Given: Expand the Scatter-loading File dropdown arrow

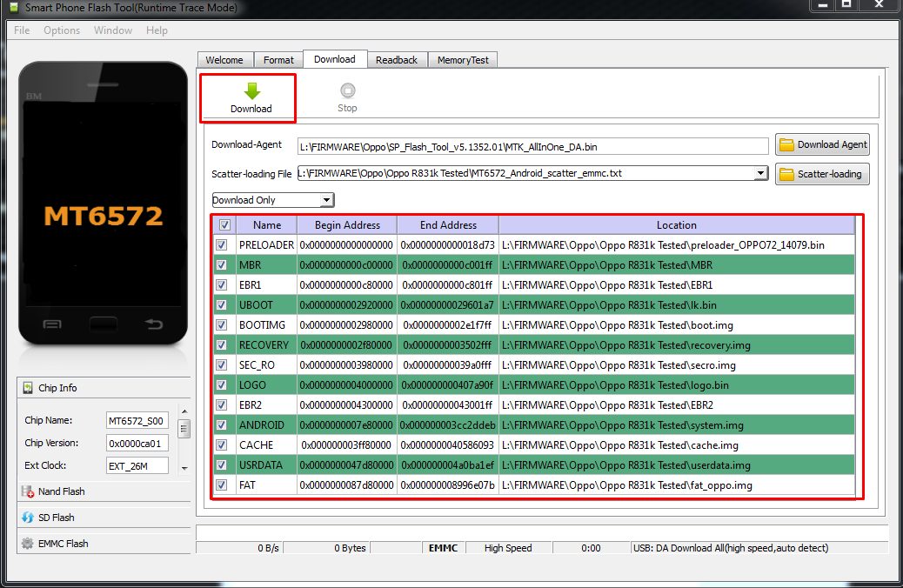Looking at the screenshot, I should 760,173.
